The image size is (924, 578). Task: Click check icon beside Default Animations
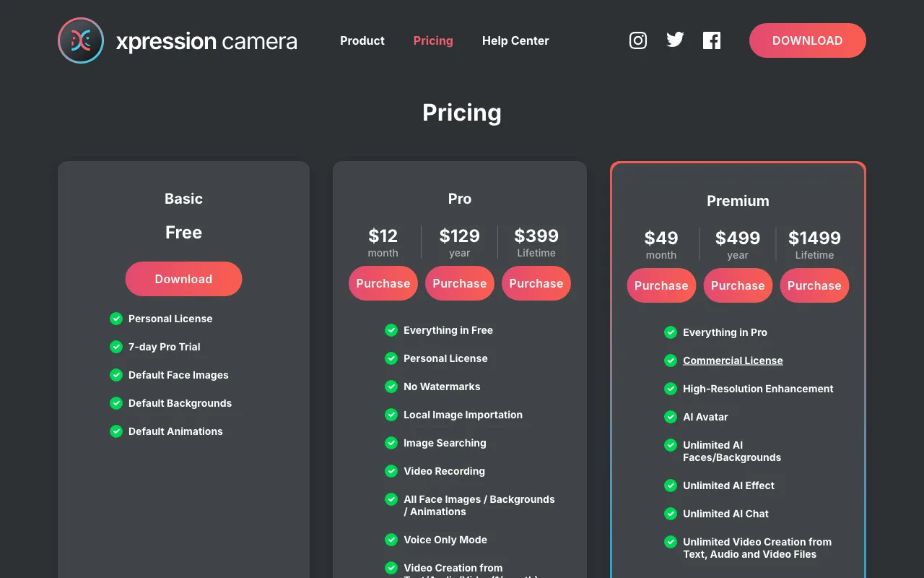(116, 431)
